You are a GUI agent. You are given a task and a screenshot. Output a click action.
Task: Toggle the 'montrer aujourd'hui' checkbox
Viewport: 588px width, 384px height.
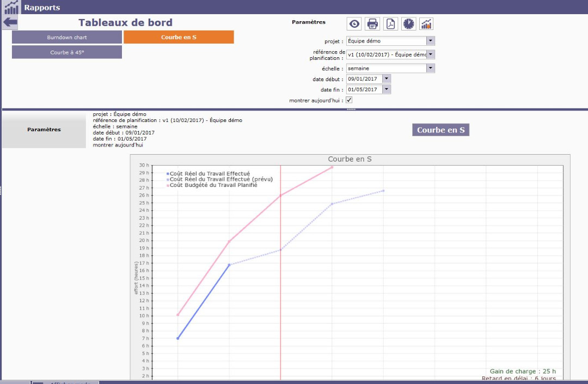pyautogui.click(x=350, y=100)
